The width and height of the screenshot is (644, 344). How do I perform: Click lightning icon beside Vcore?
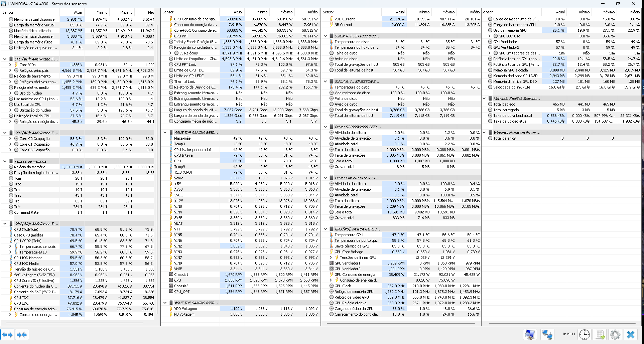pos(171,178)
